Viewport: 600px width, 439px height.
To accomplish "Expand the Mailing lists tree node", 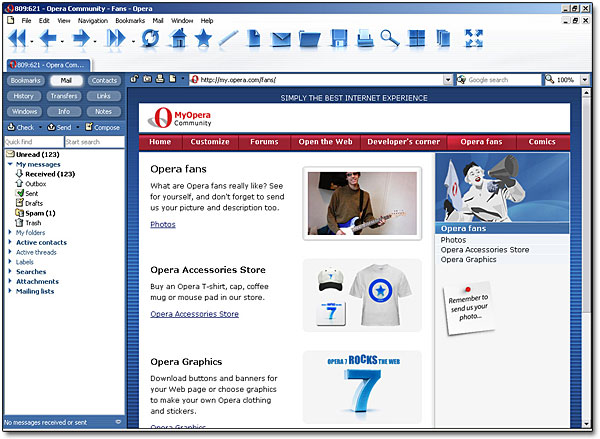I will [x=10, y=291].
